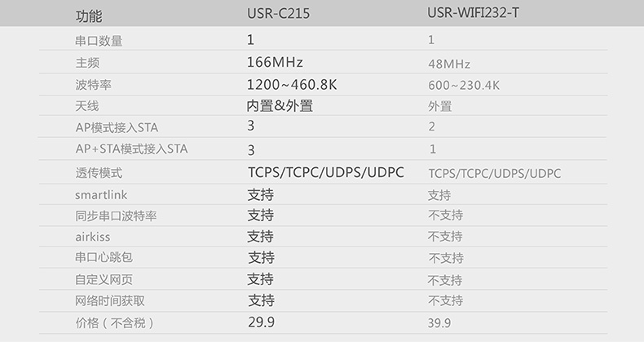Click the 48MHz value
Viewport: 644px width, 342px height.
pos(448,64)
